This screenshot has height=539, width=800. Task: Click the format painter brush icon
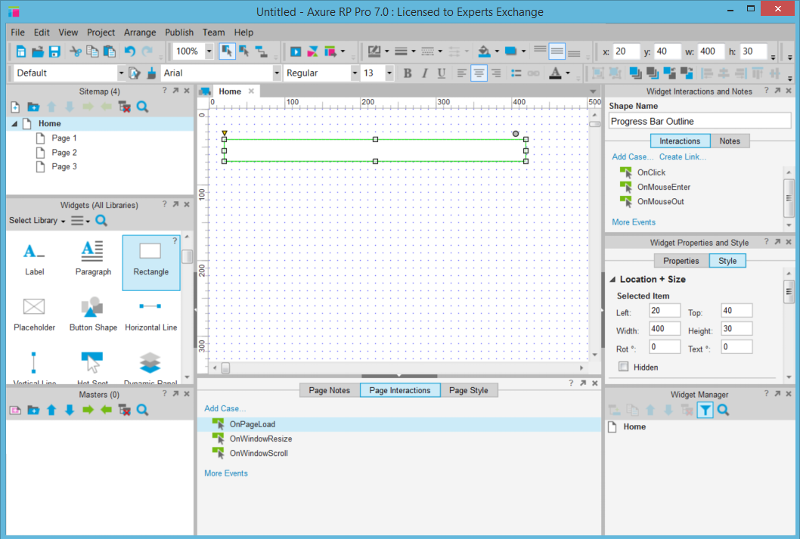pyautogui.click(x=151, y=73)
